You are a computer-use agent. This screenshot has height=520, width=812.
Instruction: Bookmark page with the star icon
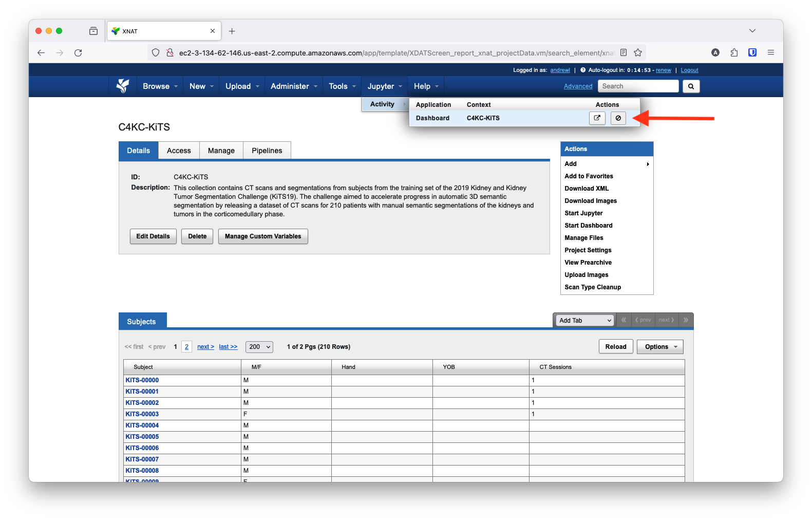pos(638,52)
